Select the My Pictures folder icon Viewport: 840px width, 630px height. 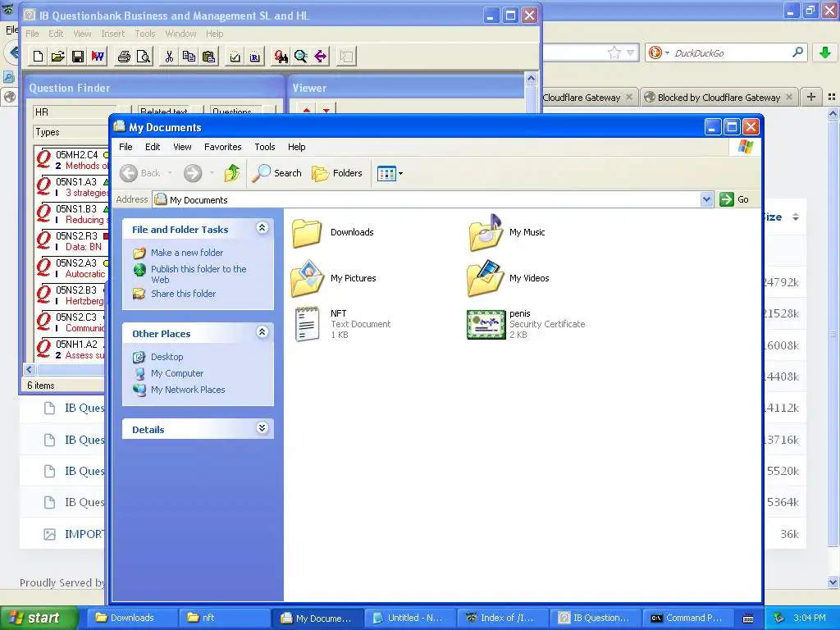(x=307, y=279)
